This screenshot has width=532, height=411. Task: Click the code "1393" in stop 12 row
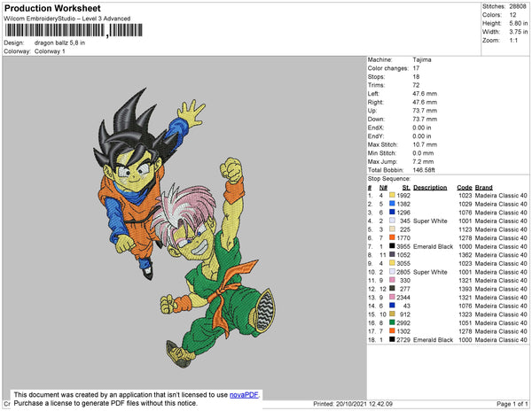click(465, 289)
